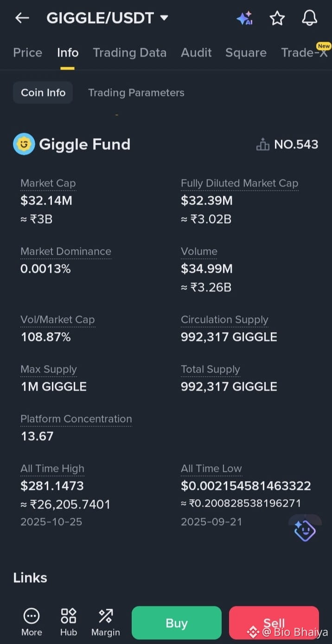Select the Trading Parameters sub-tab
The height and width of the screenshot is (644, 332).
tap(136, 93)
